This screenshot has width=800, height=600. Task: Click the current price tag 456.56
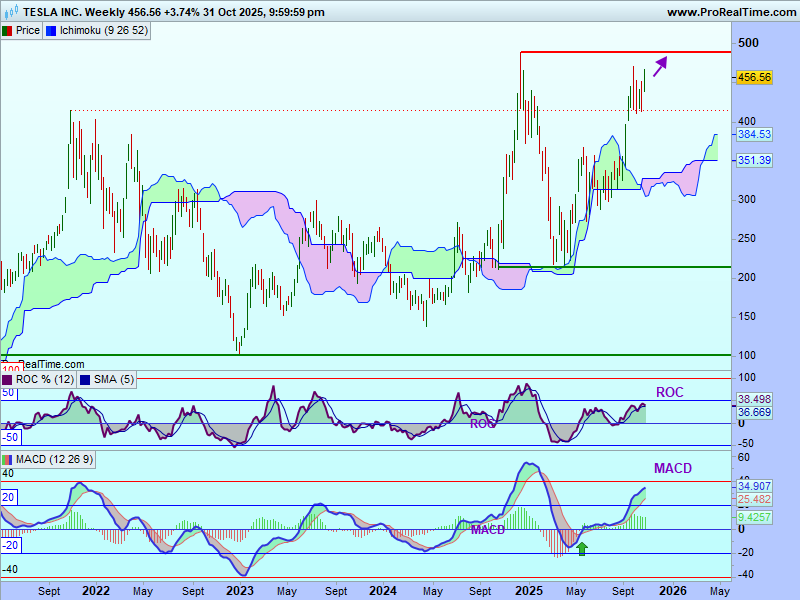pos(753,77)
